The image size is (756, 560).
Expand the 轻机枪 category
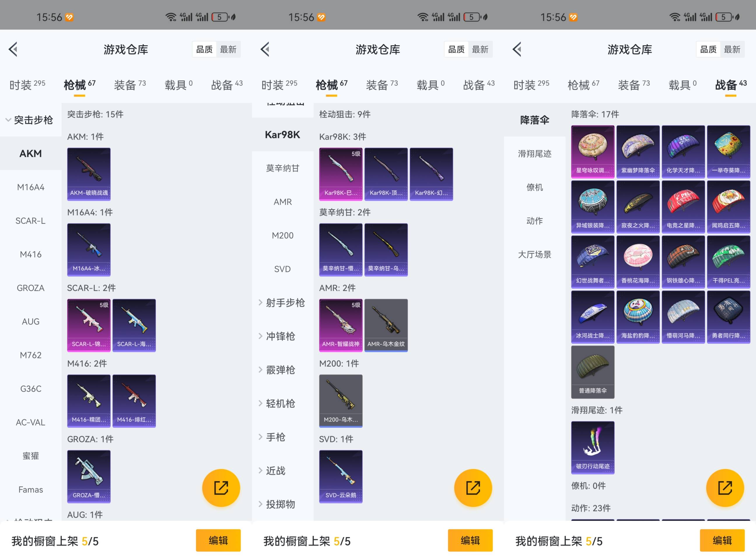277,403
